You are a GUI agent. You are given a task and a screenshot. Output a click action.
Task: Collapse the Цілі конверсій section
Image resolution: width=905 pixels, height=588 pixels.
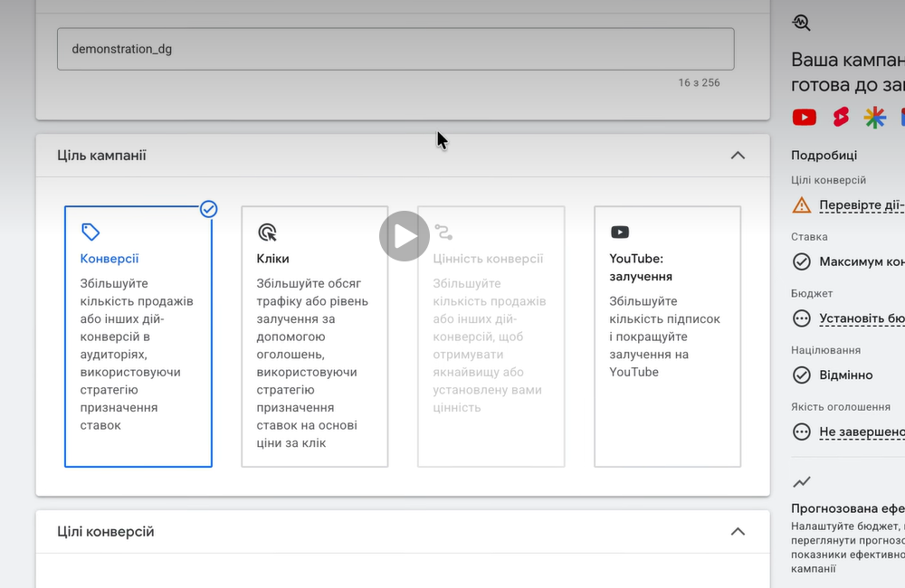(738, 531)
